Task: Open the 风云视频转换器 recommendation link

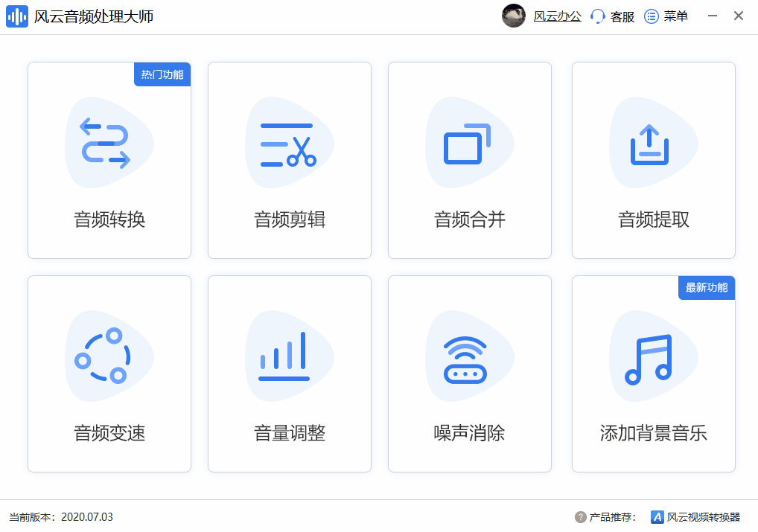Action: point(704,517)
